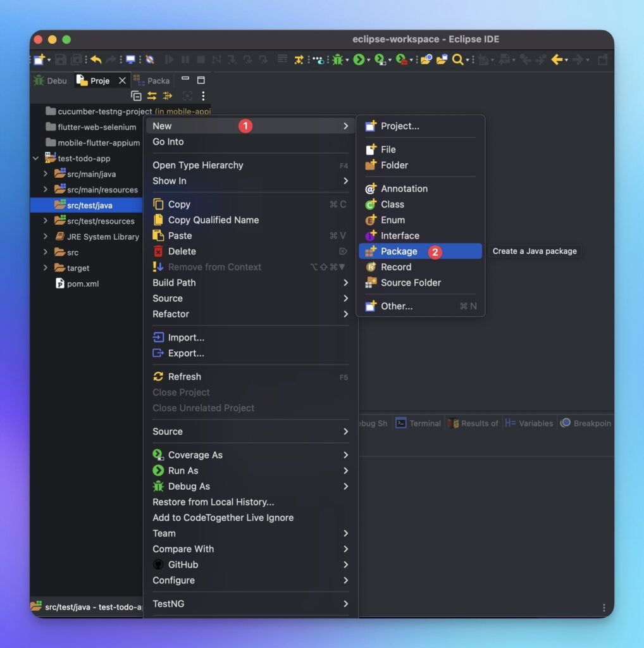Viewport: 644px width, 648px height.
Task: Click the Search magnifier toolbar icon
Action: tap(457, 59)
